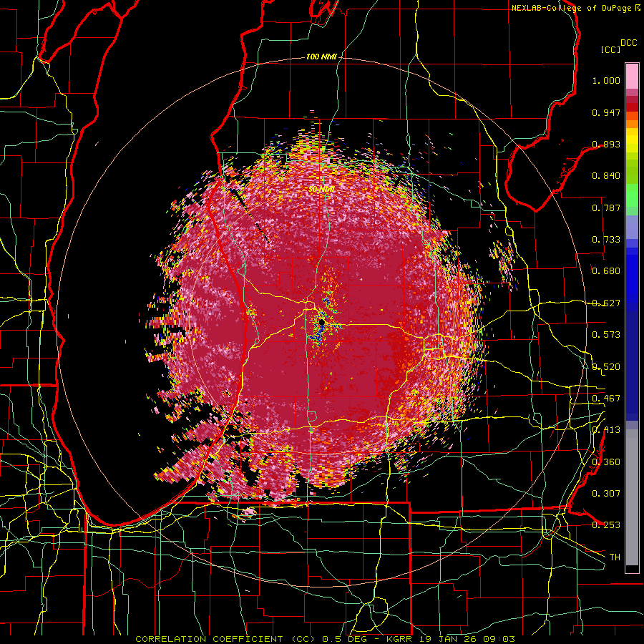The image size is (644, 644).
Task: Click the black KGRR radar site dot
Action: (321, 323)
